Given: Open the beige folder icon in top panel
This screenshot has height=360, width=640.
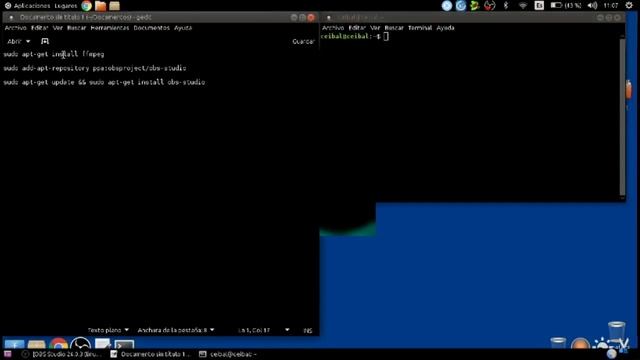Looking at the screenshot, I should pyautogui.click(x=115, y=6).
